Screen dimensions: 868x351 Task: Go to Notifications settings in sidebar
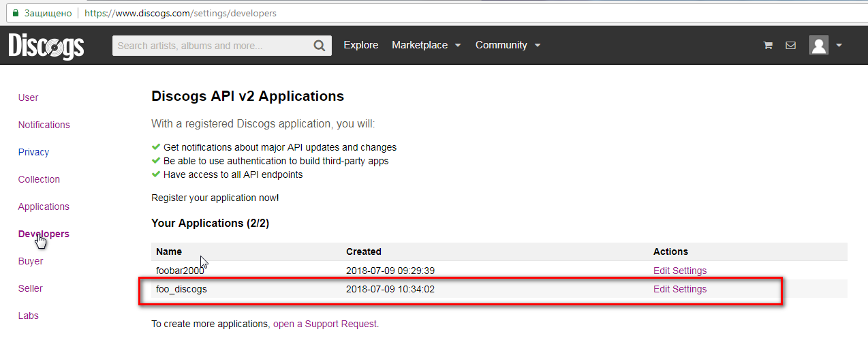44,125
